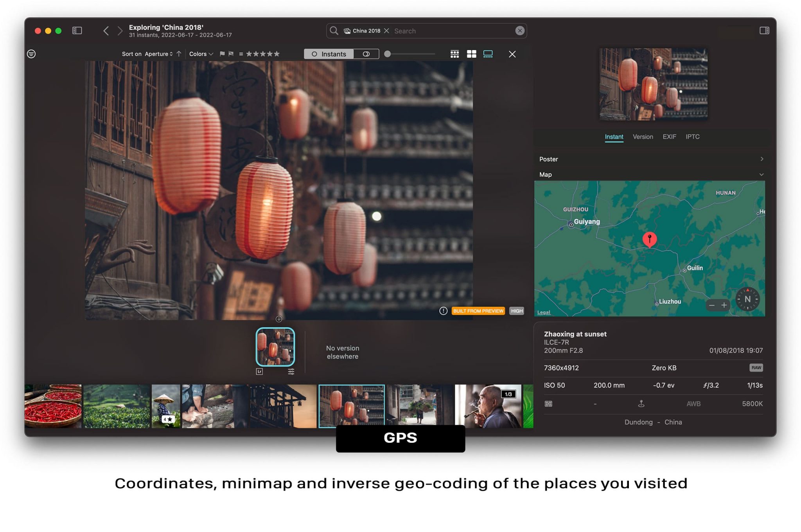
Task: Click the 'ISO 50' value
Action: [554, 385]
